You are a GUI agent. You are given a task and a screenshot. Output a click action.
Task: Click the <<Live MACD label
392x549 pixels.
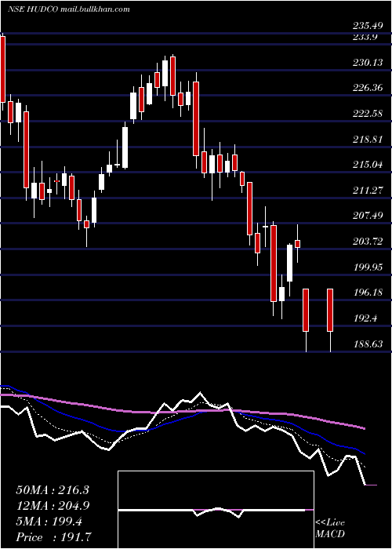click(x=330, y=528)
